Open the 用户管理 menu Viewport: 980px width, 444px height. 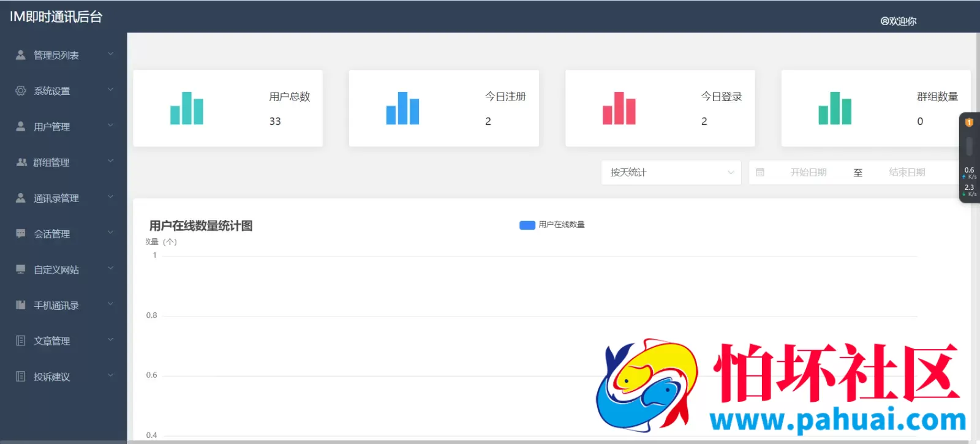pyautogui.click(x=64, y=126)
